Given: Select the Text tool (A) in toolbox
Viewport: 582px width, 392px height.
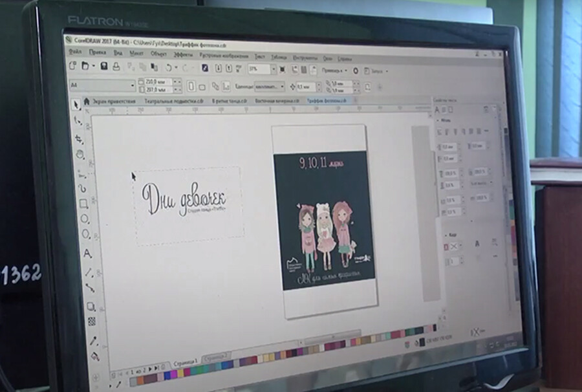Looking at the screenshot, I should [87, 254].
